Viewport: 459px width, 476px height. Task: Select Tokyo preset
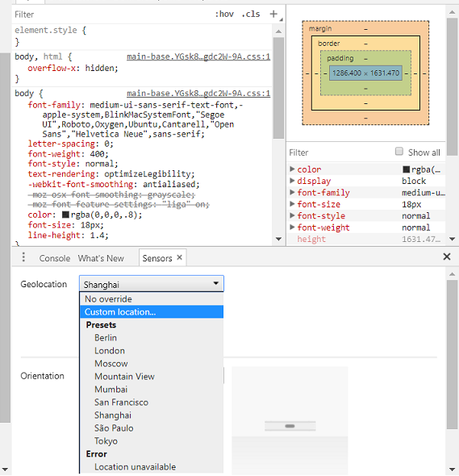coord(152,441)
